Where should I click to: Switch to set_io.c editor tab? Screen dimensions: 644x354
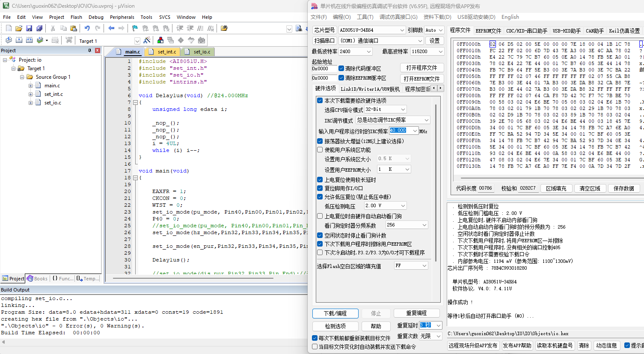(198, 52)
